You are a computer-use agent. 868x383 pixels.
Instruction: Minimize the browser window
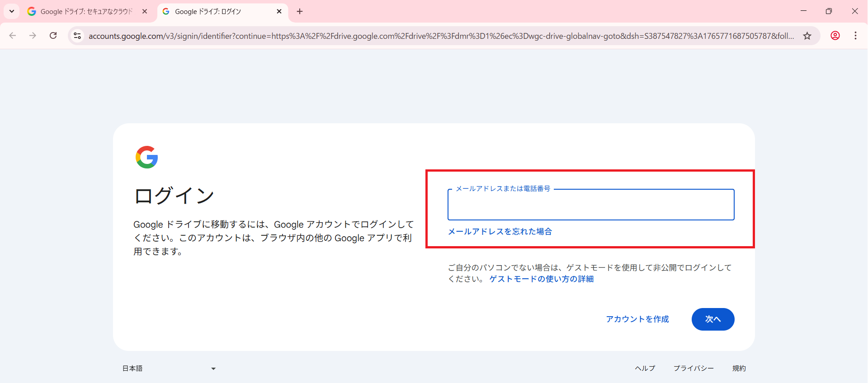pos(804,11)
